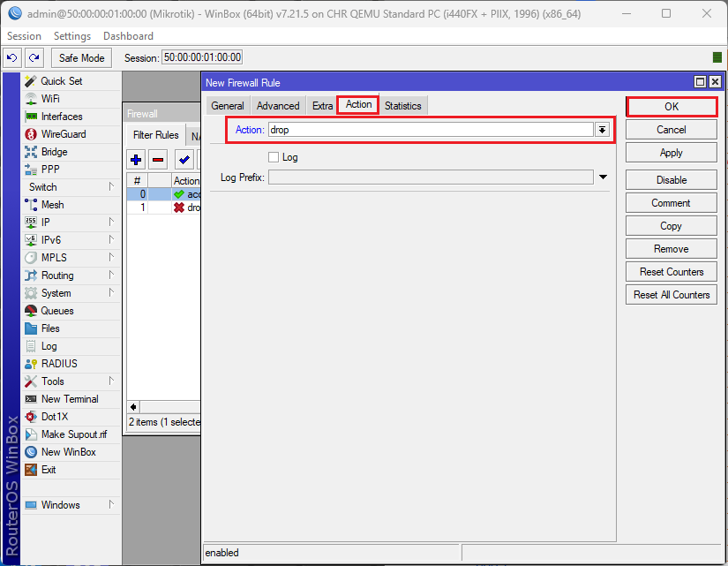Click the Log Prefix input field

pyautogui.click(x=431, y=177)
